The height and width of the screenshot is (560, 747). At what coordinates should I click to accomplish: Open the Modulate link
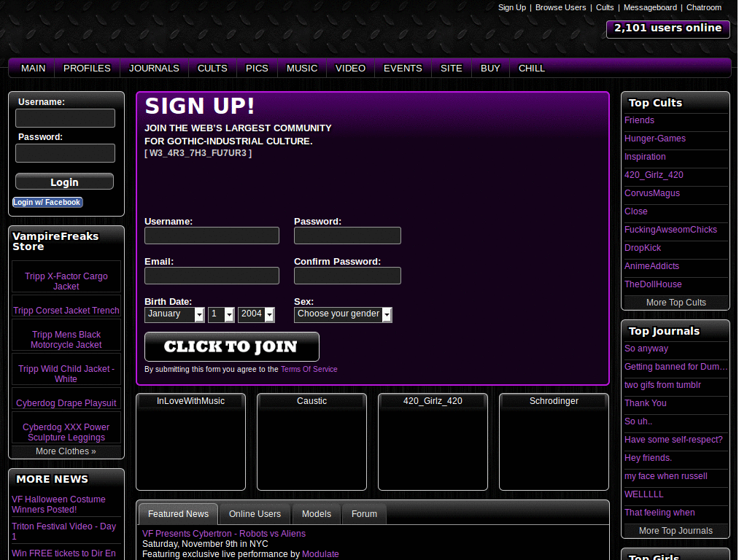pos(320,554)
